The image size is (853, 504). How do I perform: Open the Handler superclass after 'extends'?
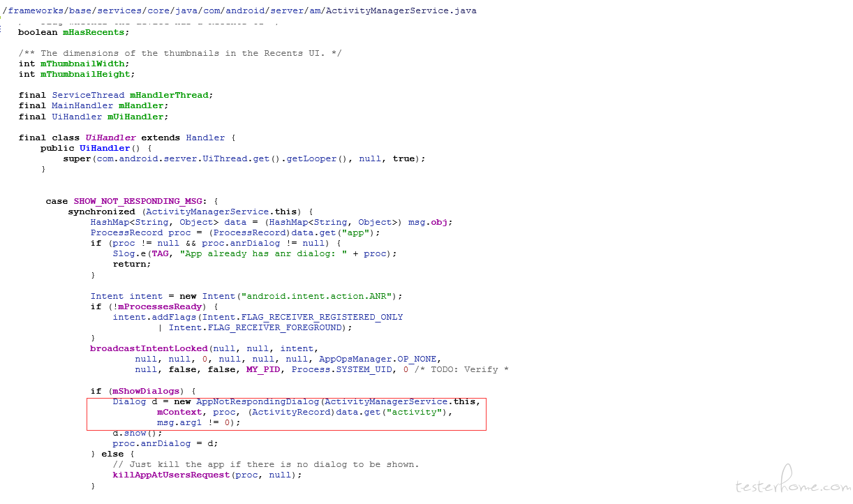[205, 138]
